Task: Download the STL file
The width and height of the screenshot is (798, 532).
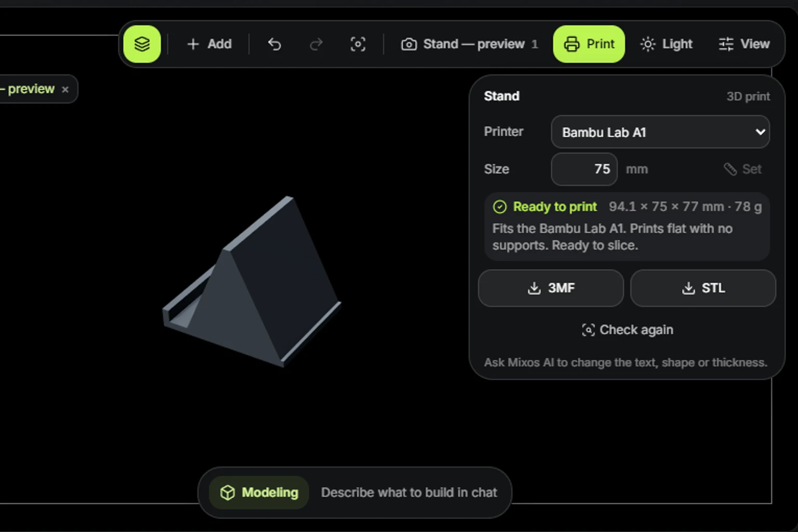Action: (x=703, y=288)
